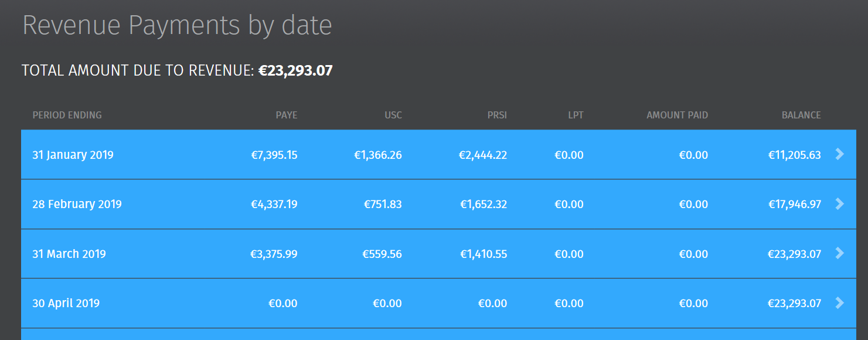Click the AMOUNT PAID column header
The width and height of the screenshot is (868, 340).
678,115
